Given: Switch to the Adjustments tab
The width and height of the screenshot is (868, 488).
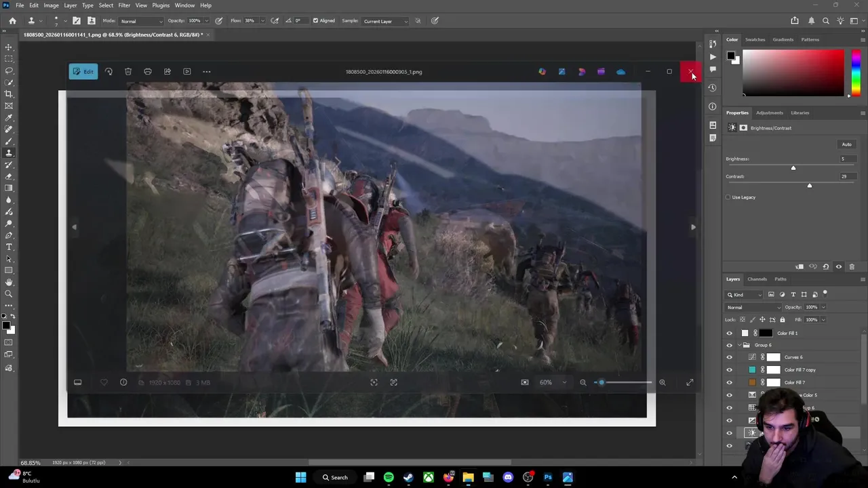Looking at the screenshot, I should (x=769, y=113).
